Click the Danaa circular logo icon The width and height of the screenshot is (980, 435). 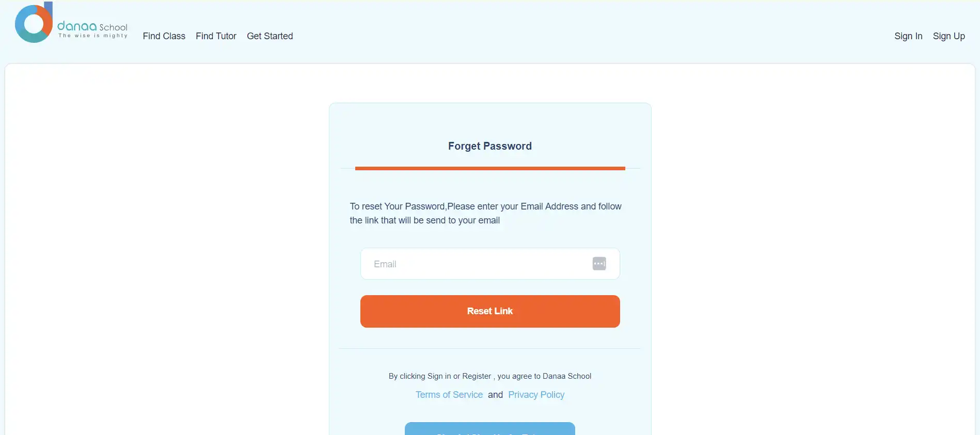click(x=34, y=23)
